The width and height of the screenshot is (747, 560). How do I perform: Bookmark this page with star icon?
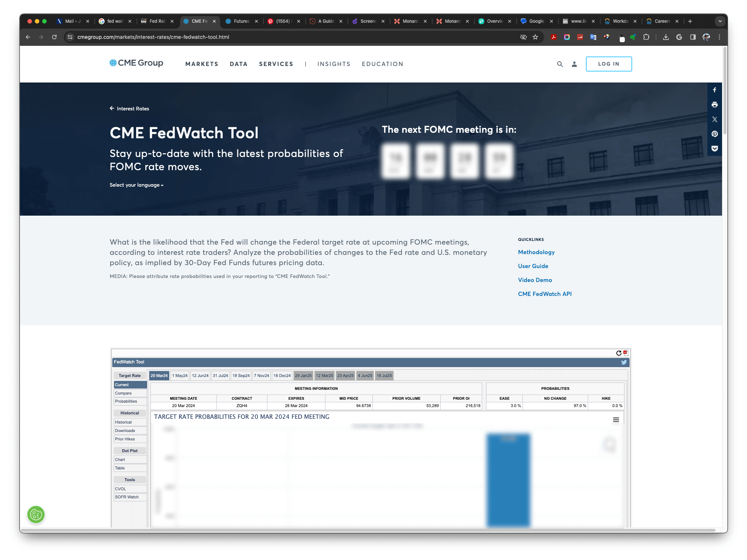pyautogui.click(x=535, y=37)
